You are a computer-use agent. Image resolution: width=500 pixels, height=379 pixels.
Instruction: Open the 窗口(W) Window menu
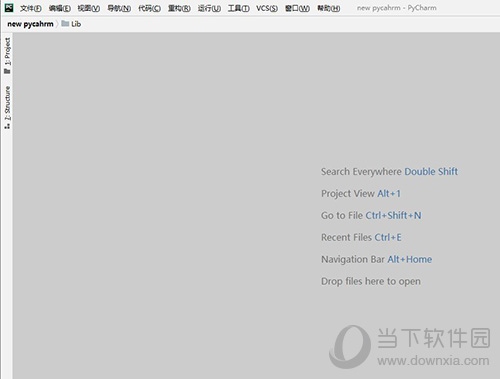point(297,8)
